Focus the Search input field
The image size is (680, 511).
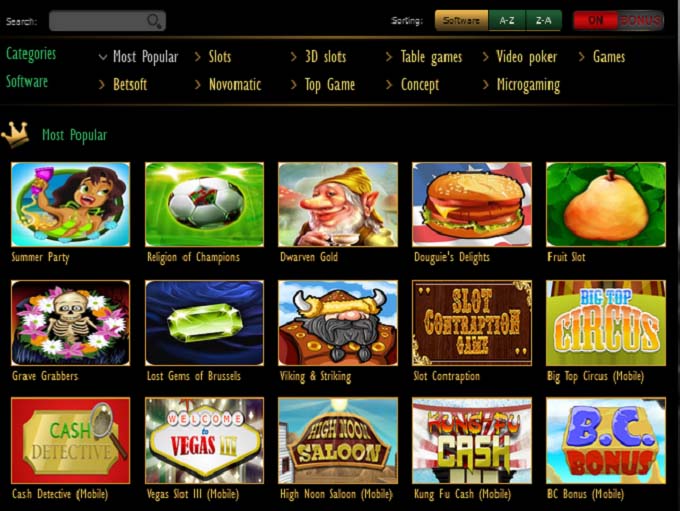[107, 21]
